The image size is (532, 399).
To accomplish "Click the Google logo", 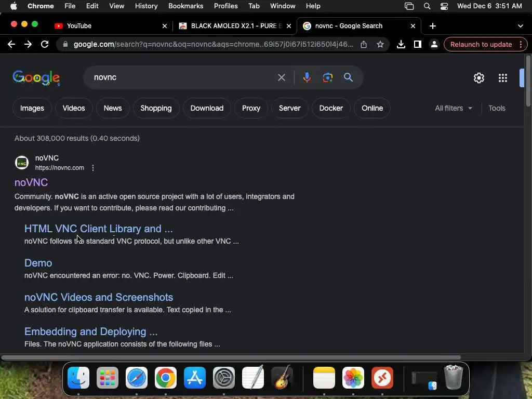I will [36, 78].
